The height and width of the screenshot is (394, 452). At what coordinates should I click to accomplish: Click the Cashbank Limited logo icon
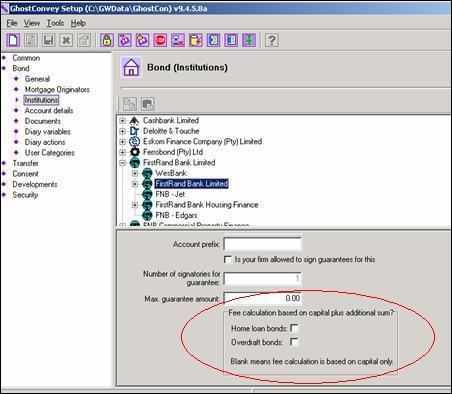click(134, 120)
